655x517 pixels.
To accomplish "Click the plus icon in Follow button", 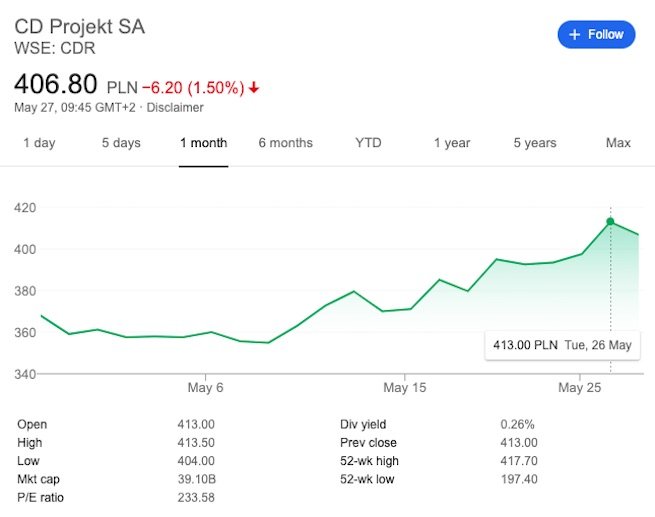I will pos(574,35).
